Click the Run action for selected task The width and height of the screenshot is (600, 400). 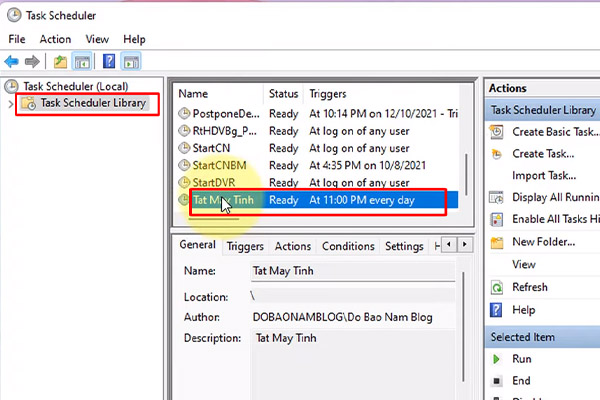(x=522, y=359)
